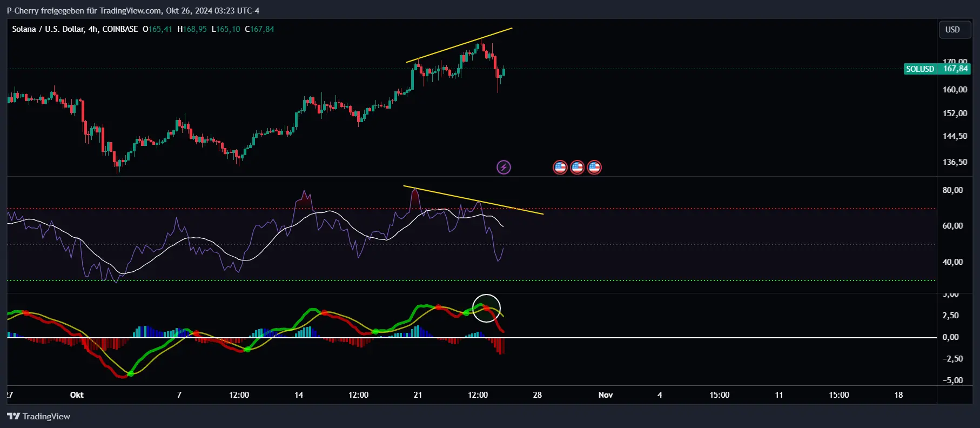Click the 12:00 label between 14 and 21
Image resolution: width=980 pixels, height=428 pixels.
pyautogui.click(x=358, y=395)
